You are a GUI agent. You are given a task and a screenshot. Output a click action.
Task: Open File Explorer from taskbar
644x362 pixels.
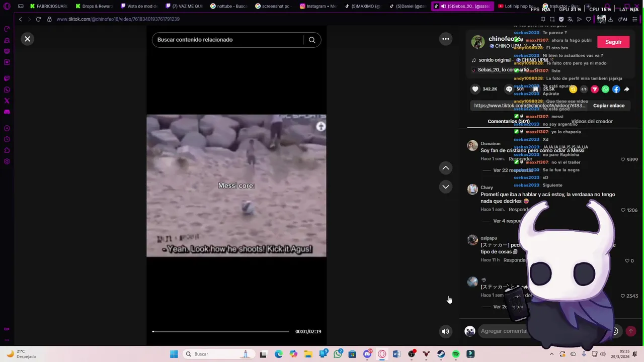pyautogui.click(x=308, y=354)
